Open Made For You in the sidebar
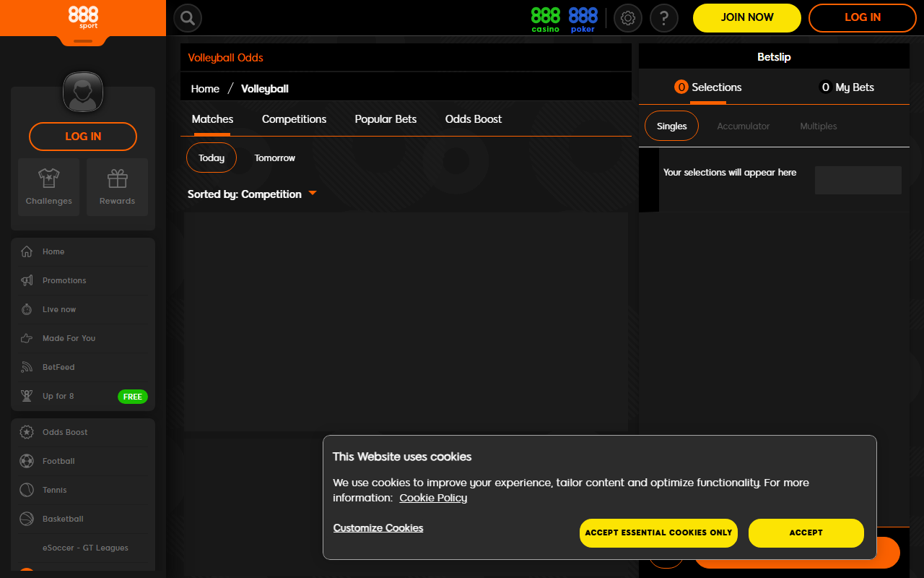This screenshot has height=578, width=924. pyautogui.click(x=83, y=339)
